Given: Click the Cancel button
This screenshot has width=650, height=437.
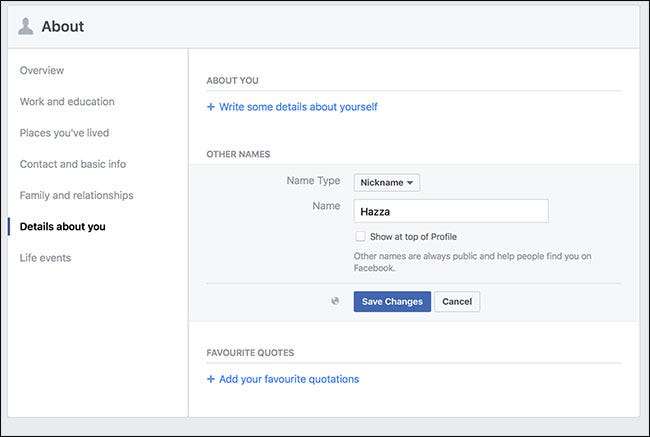Looking at the screenshot, I should click(x=457, y=301).
